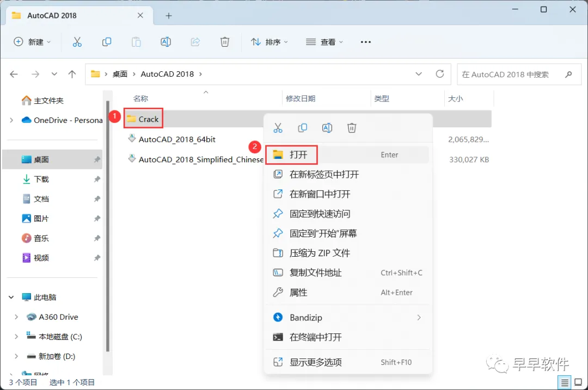Click the Share icon in the top toolbar

195,42
